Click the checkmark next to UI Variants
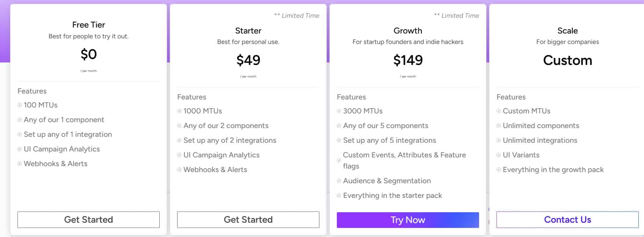 [x=499, y=155]
